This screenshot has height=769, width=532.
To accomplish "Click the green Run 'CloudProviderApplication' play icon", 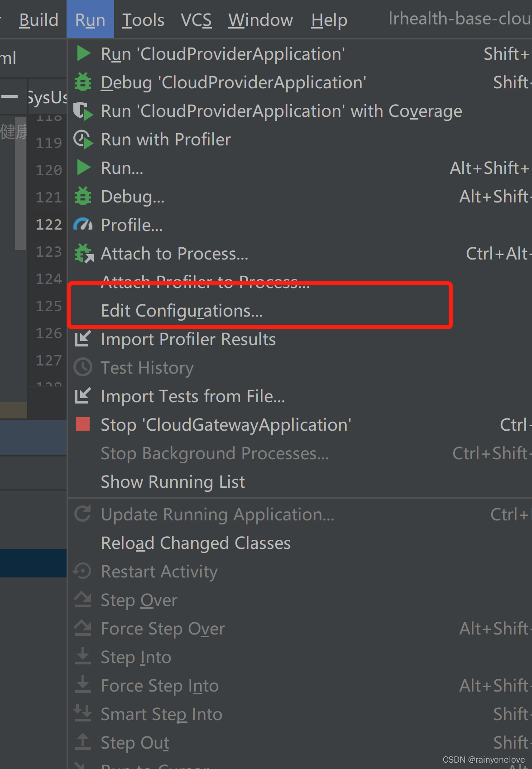I will 83,53.
